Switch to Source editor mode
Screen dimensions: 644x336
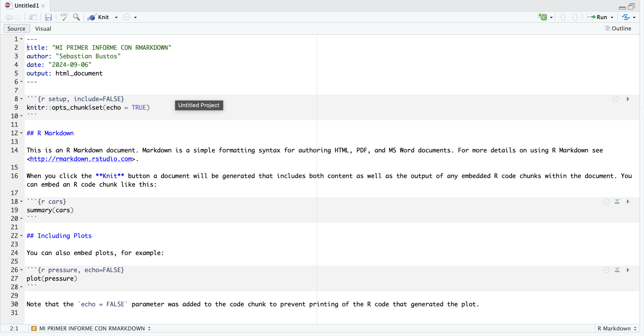click(x=16, y=29)
